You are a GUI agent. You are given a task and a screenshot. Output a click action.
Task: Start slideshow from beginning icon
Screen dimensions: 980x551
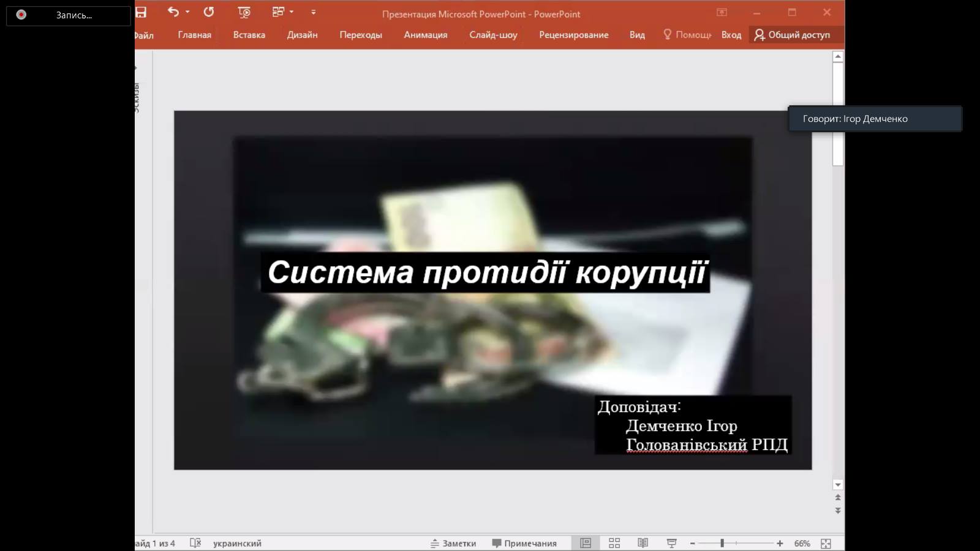click(x=244, y=12)
